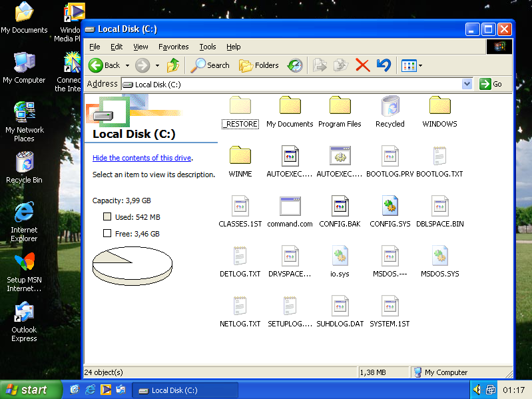532x399 pixels.
Task: Select the My Computer desktop icon
Action: (x=24, y=68)
